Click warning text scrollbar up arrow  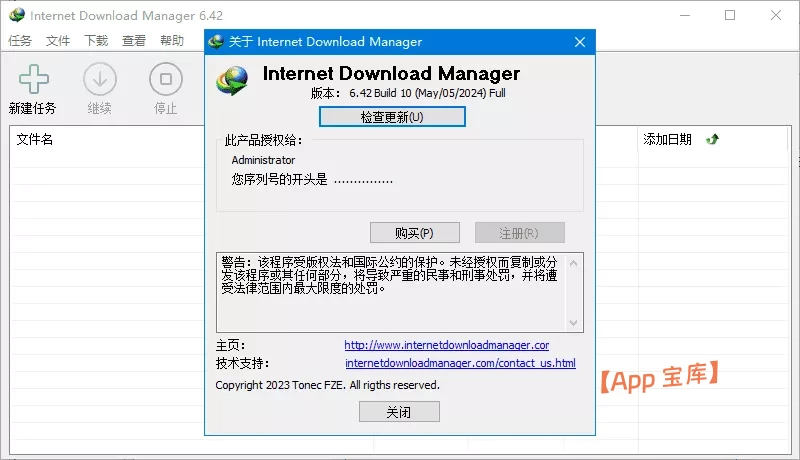(573, 263)
